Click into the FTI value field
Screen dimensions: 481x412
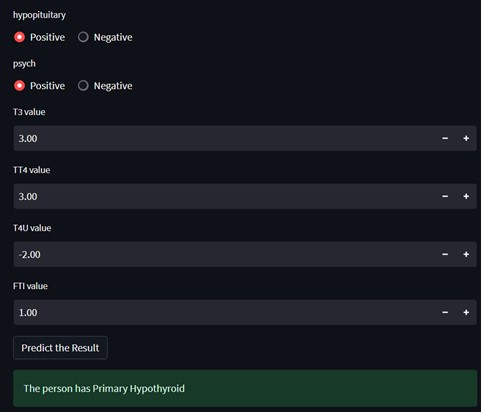pos(224,312)
